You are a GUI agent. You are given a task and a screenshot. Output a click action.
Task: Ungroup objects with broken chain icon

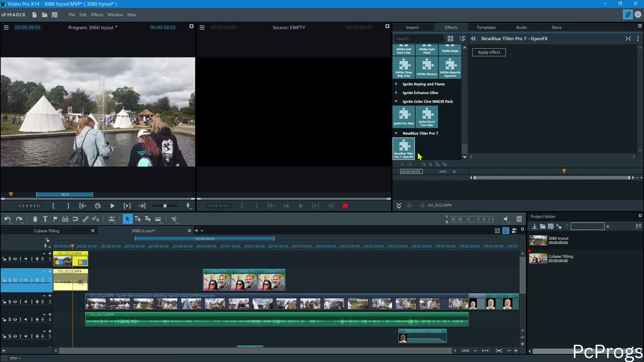pos(95,219)
